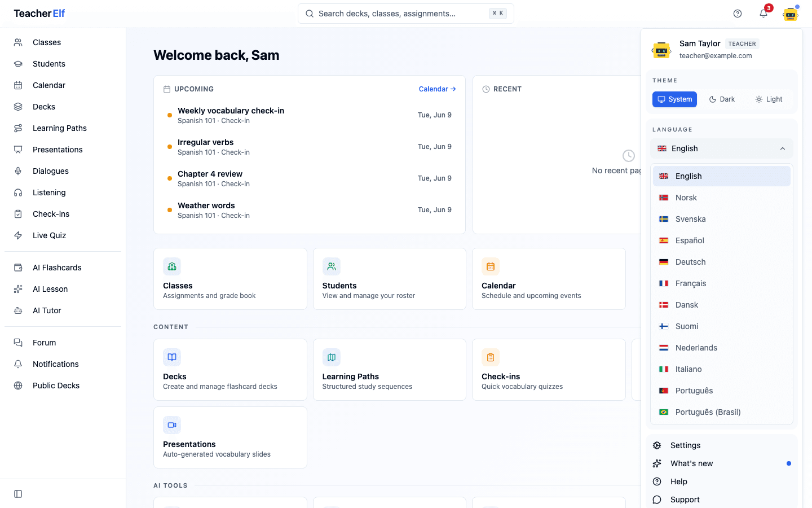The height and width of the screenshot is (508, 812).
Task: Open the Check-ins content card
Action: click(549, 370)
